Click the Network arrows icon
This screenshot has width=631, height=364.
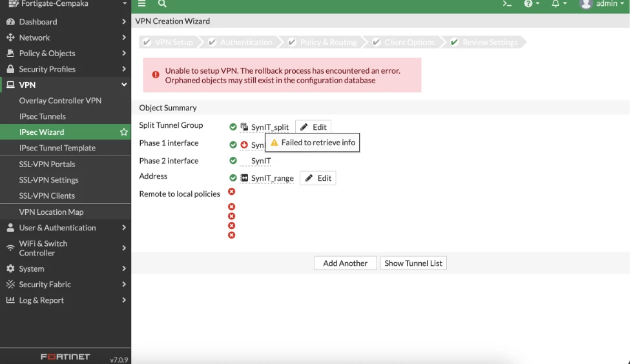10,37
